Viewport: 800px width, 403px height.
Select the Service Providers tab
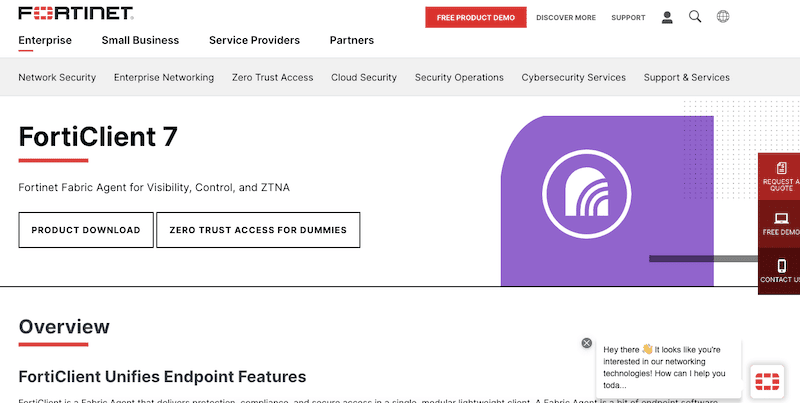click(255, 40)
